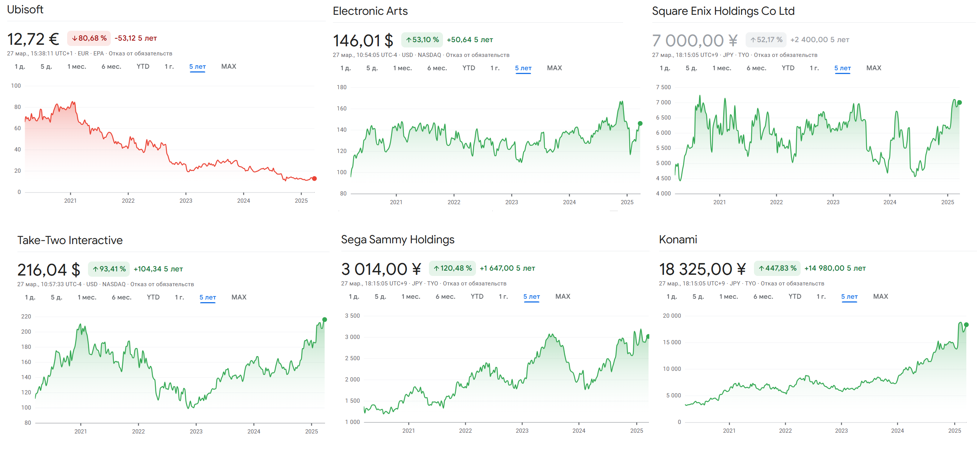
Task: Select 1 д. range on Take-Two chart
Action: click(x=30, y=297)
